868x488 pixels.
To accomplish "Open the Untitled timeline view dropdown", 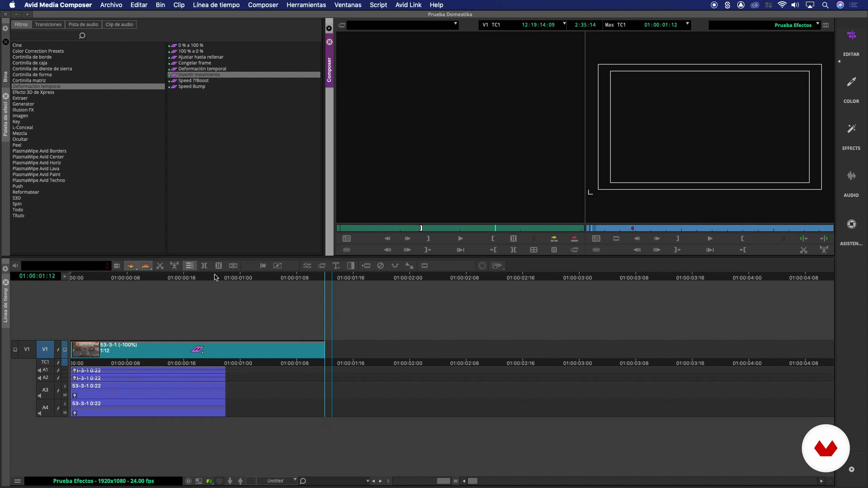I will pyautogui.click(x=295, y=480).
